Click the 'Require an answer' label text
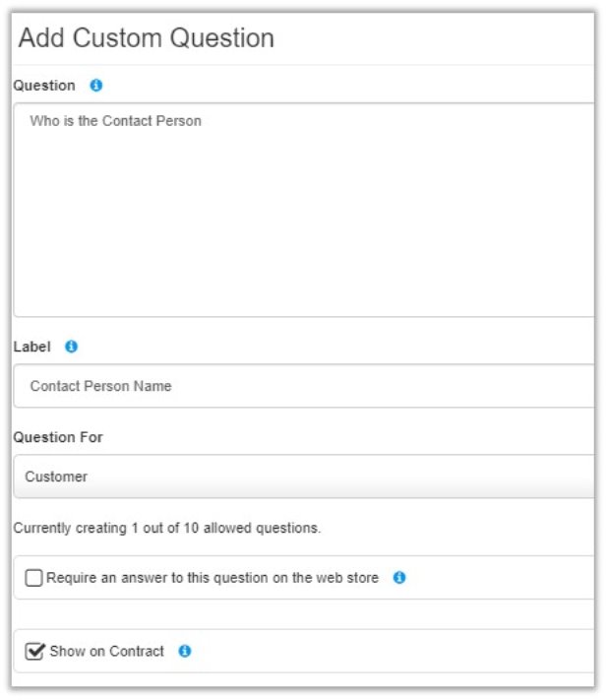606x700 pixels. pyautogui.click(x=212, y=578)
